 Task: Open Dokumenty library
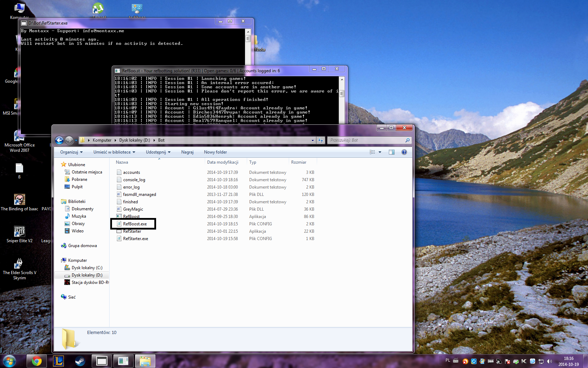tap(82, 209)
